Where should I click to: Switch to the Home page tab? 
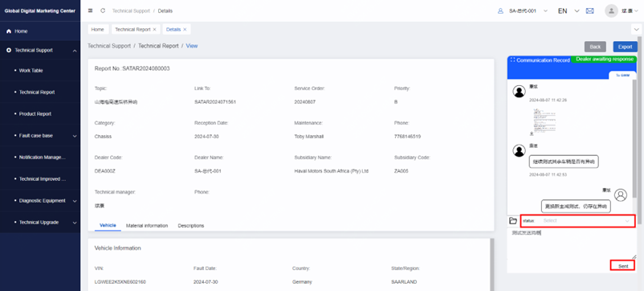click(97, 30)
